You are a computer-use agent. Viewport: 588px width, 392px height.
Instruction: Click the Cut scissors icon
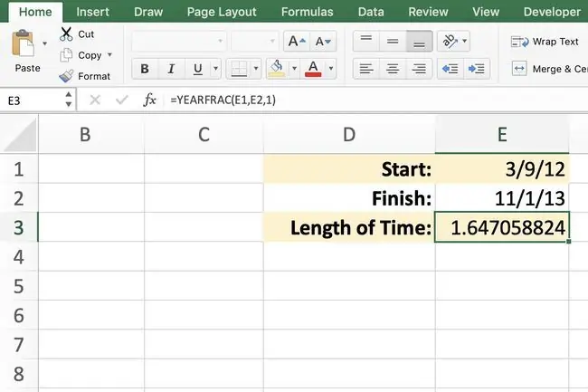click(66, 34)
